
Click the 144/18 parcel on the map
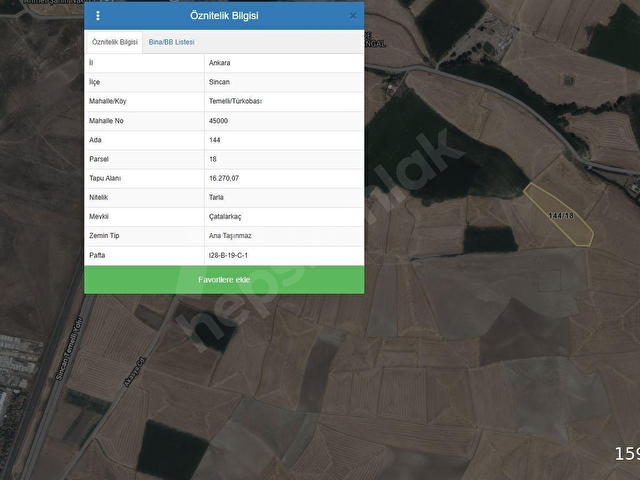click(560, 216)
